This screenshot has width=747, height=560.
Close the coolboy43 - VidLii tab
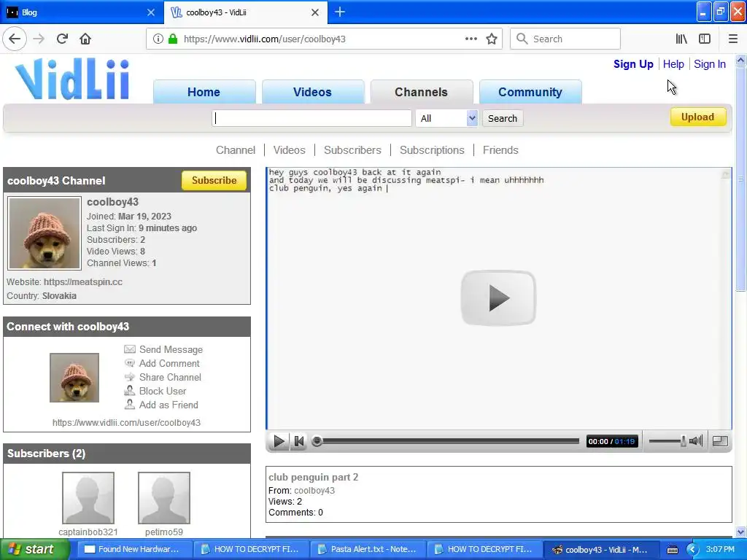pos(315,12)
